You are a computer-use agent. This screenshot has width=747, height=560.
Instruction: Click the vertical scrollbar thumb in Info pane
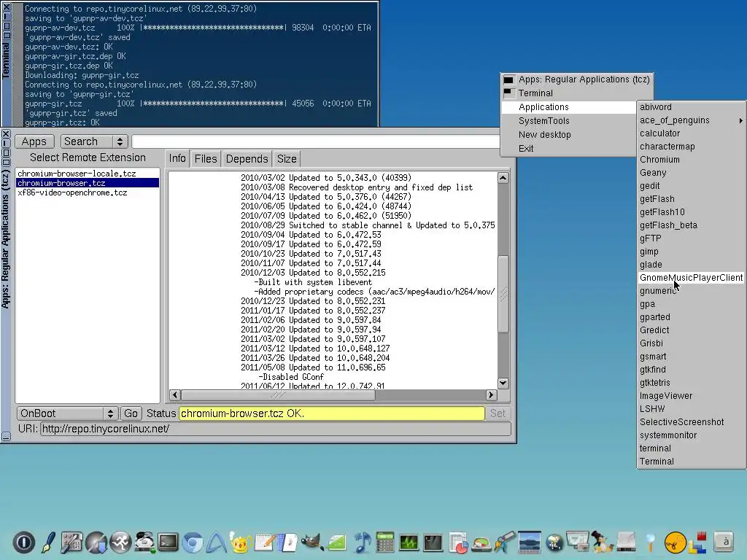[x=503, y=294]
